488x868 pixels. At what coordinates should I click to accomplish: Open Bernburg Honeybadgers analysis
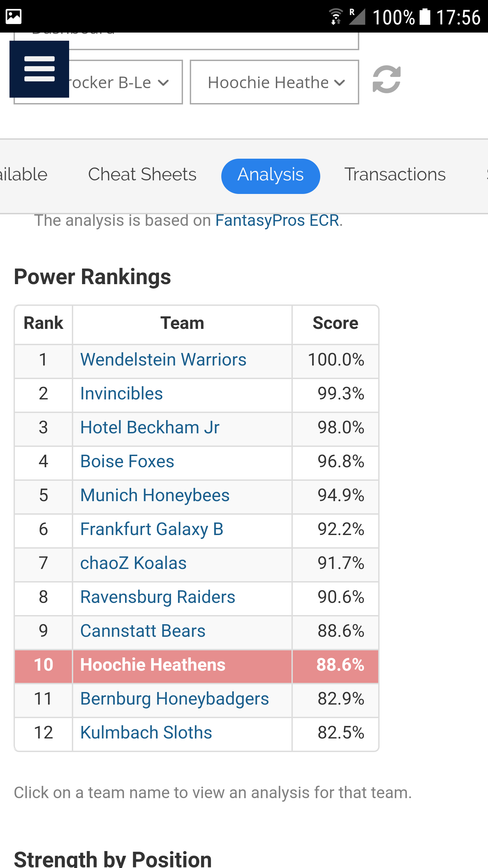175,699
